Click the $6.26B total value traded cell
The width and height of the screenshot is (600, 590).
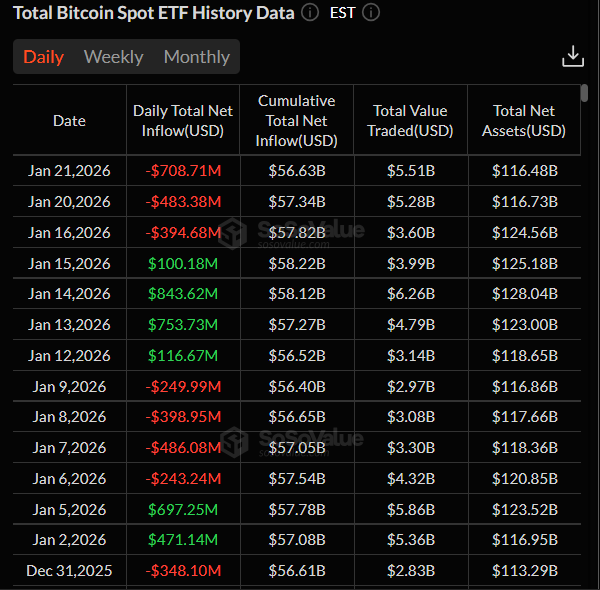[x=410, y=294]
